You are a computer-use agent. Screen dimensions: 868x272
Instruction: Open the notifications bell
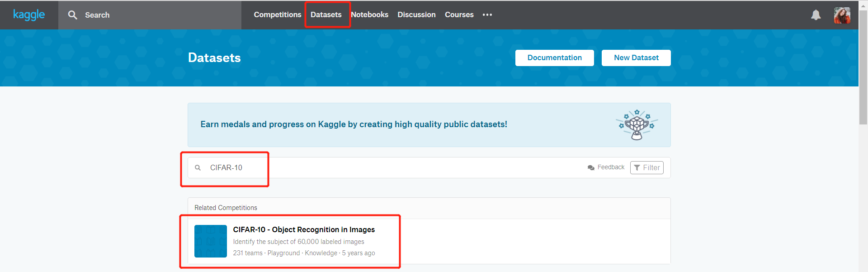816,15
